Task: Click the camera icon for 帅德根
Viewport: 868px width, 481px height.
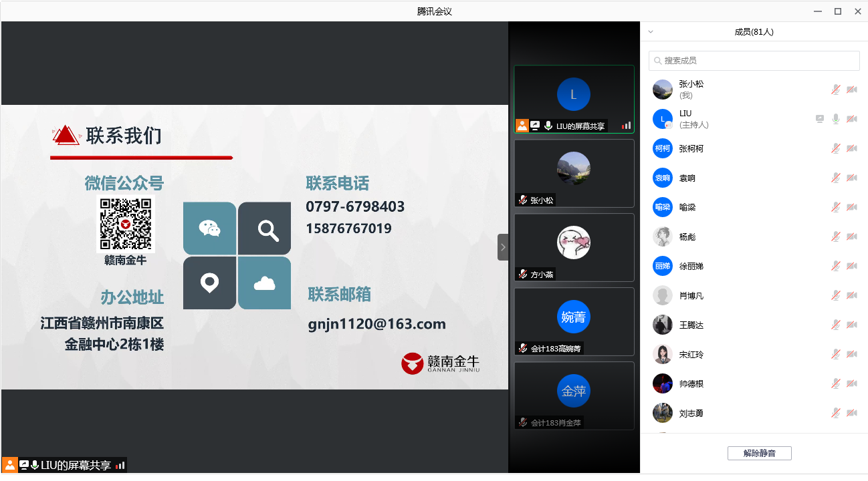Action: tap(852, 383)
